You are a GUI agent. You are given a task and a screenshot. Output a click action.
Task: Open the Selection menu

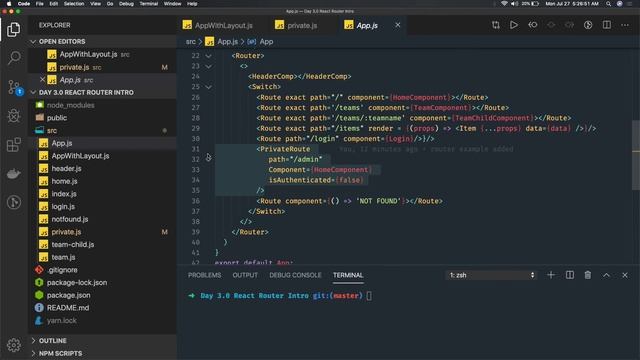coord(74,4)
